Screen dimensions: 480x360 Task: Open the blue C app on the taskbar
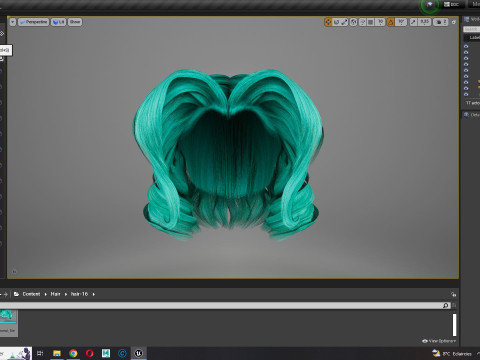[x=122, y=353]
